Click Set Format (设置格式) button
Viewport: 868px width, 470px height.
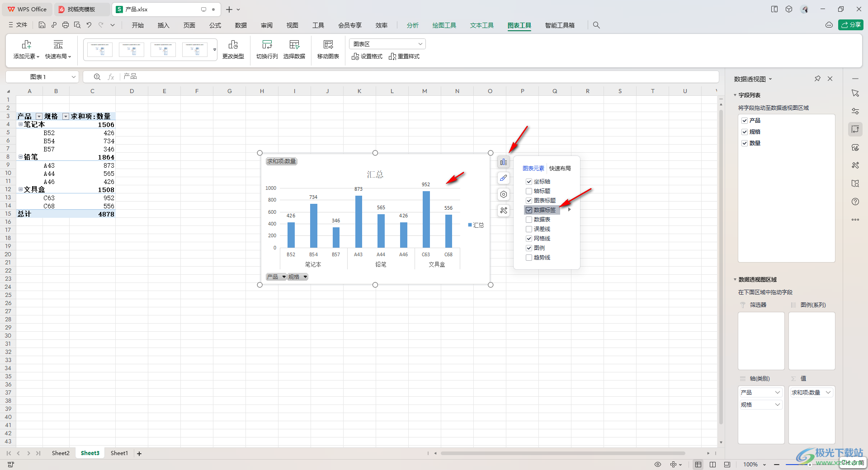point(367,56)
